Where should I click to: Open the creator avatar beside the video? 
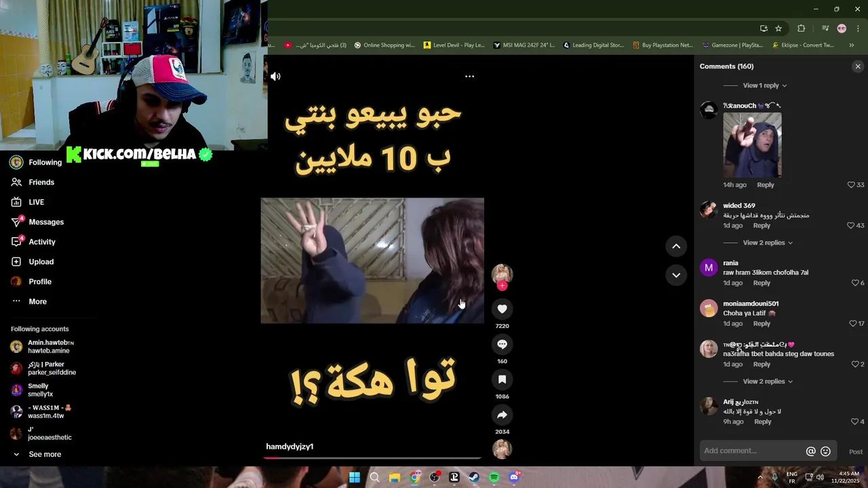(502, 273)
